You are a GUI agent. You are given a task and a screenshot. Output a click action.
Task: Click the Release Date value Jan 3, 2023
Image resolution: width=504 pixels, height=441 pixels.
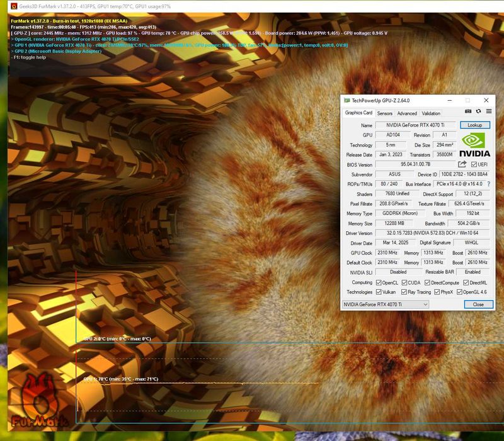(391, 154)
